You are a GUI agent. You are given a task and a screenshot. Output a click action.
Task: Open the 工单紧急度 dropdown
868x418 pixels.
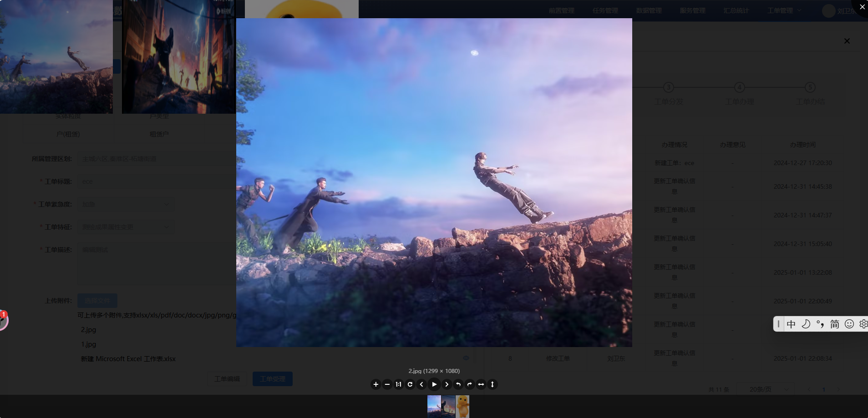(x=126, y=204)
